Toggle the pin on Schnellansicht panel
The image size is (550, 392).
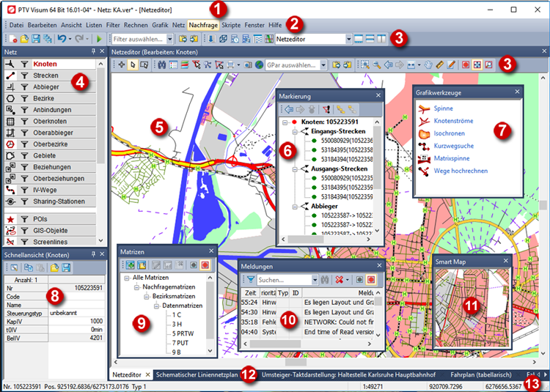[92, 254]
